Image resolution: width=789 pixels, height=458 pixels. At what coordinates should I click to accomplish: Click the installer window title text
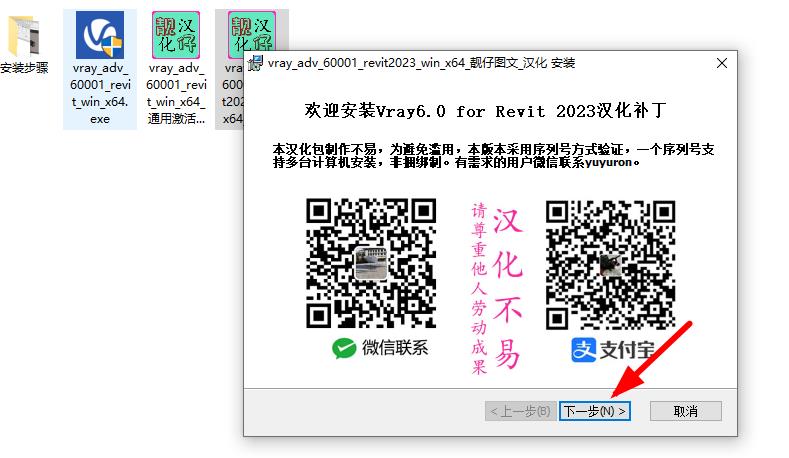[x=421, y=63]
